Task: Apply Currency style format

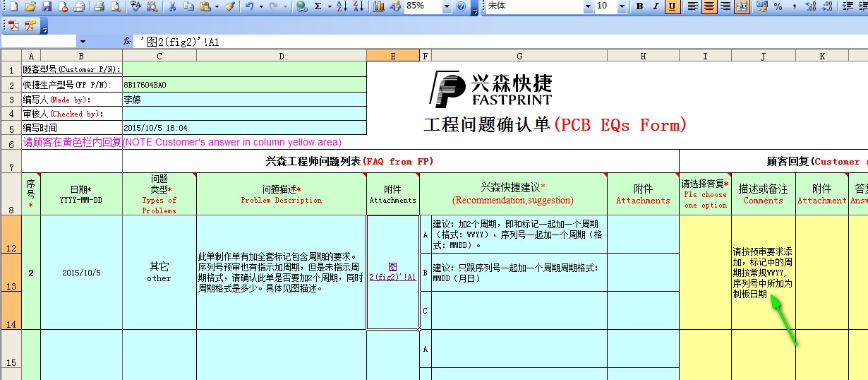Action: pyautogui.click(x=762, y=6)
